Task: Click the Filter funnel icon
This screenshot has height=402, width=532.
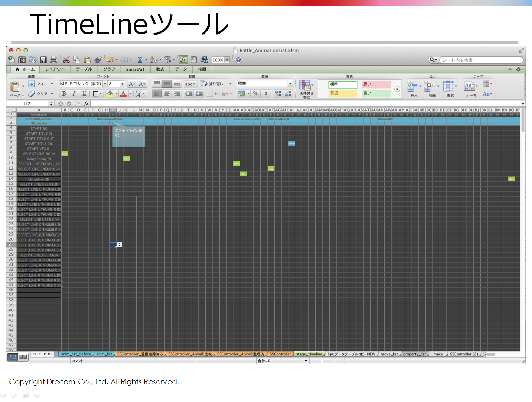Action: [x=167, y=60]
